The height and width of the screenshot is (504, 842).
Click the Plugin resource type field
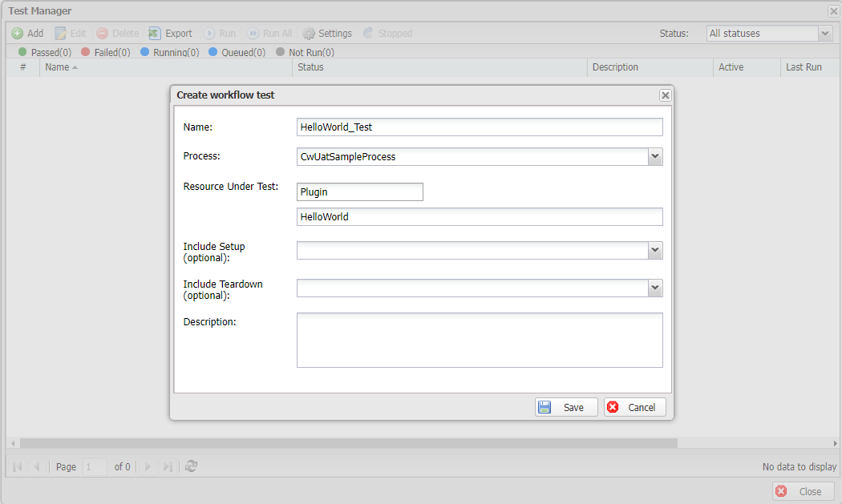point(359,192)
